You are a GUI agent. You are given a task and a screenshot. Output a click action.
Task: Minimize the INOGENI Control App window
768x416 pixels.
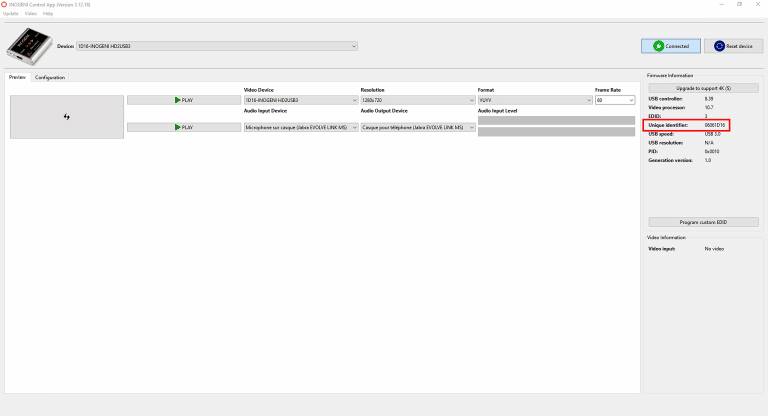point(721,4)
